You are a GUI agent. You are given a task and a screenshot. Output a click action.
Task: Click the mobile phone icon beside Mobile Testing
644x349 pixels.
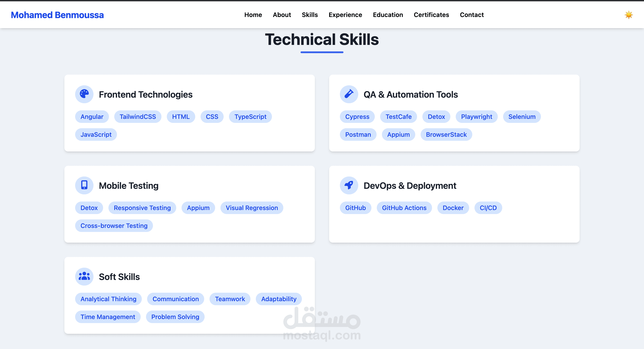point(84,185)
